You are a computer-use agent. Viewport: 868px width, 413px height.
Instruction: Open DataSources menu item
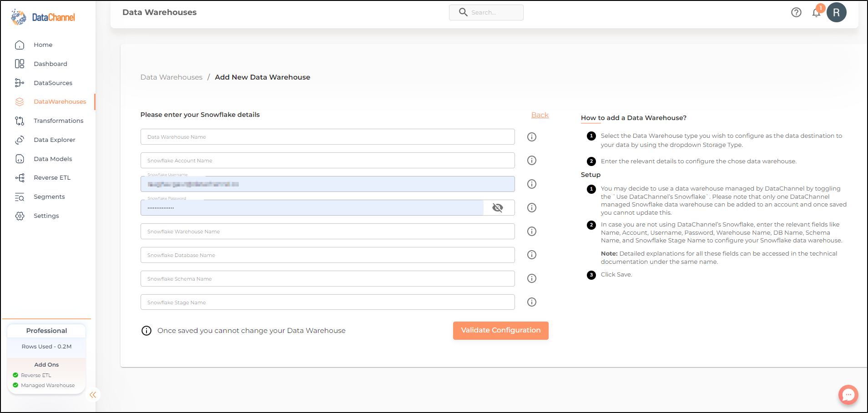tap(53, 83)
